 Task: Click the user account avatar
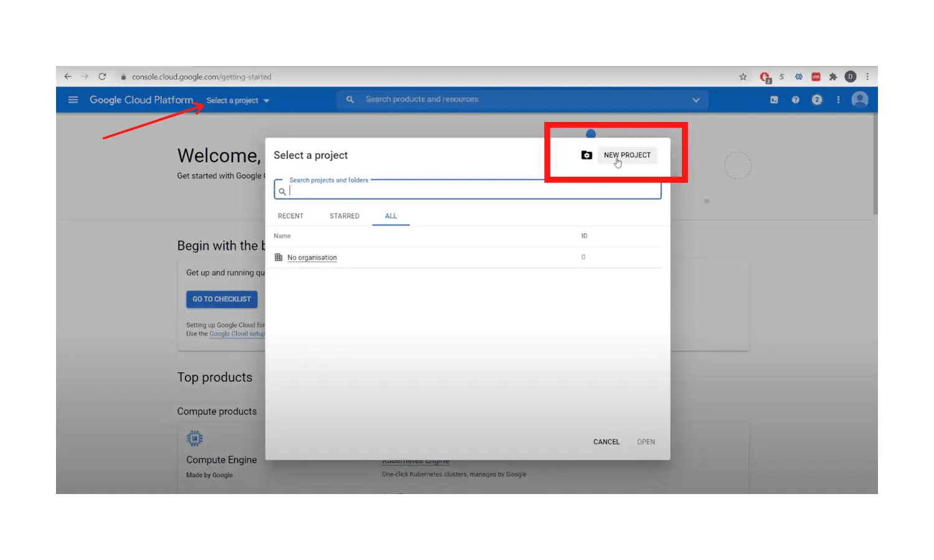pos(860,100)
